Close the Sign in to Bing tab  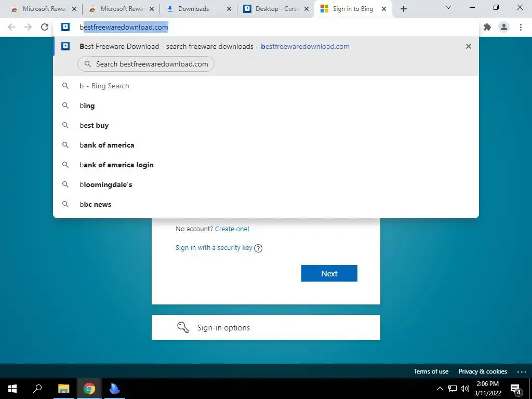coord(384,9)
